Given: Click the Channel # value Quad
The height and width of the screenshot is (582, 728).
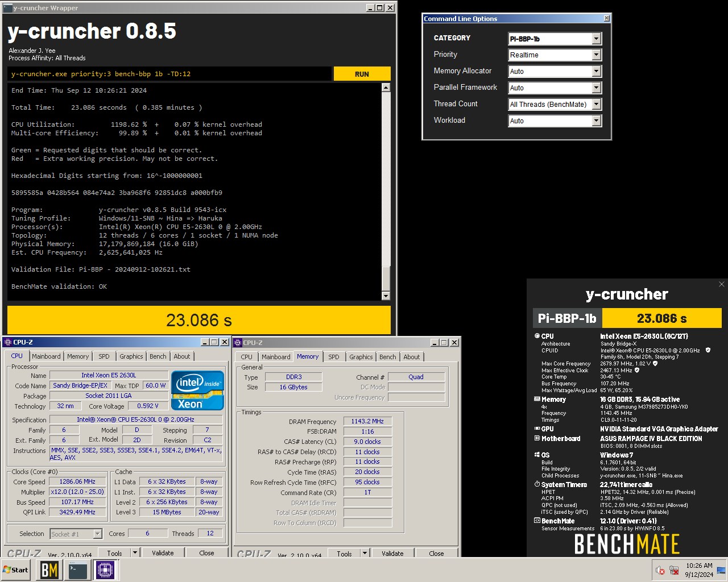Looking at the screenshot, I should 416,377.
